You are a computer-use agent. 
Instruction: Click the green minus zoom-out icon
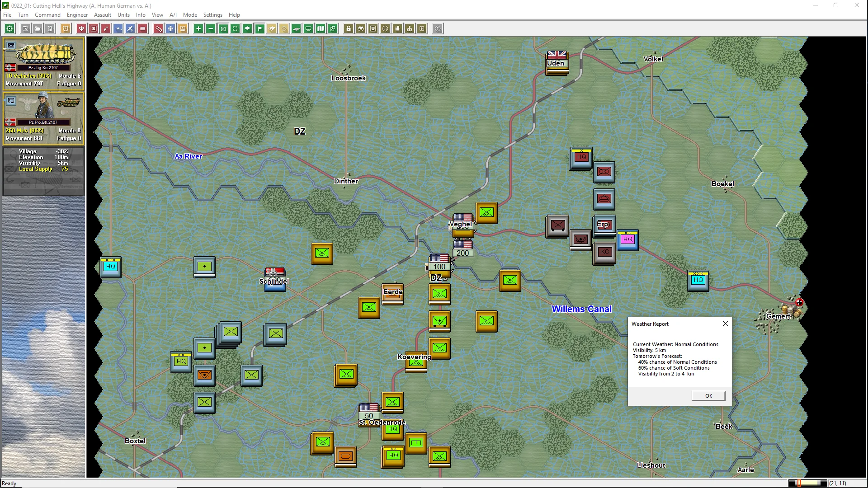tap(211, 29)
